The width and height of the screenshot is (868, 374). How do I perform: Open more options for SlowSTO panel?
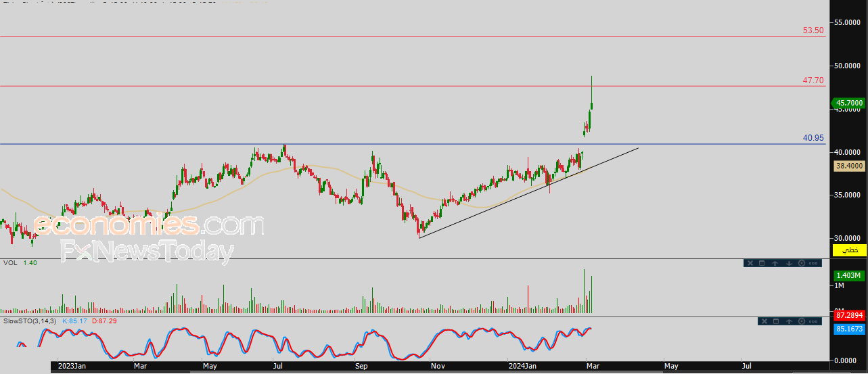[813, 321]
